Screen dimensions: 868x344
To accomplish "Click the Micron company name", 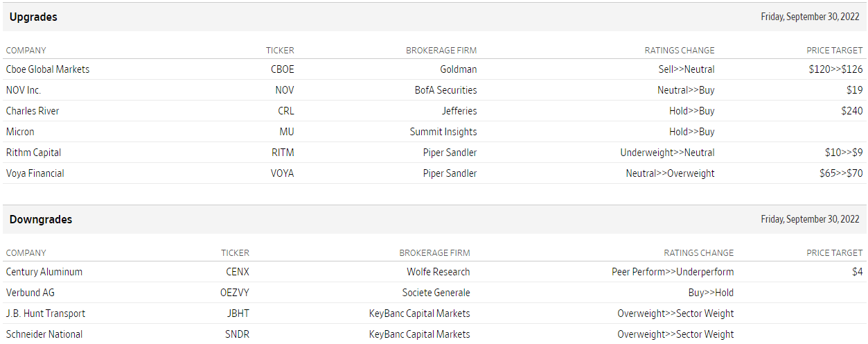I will click(x=20, y=132).
